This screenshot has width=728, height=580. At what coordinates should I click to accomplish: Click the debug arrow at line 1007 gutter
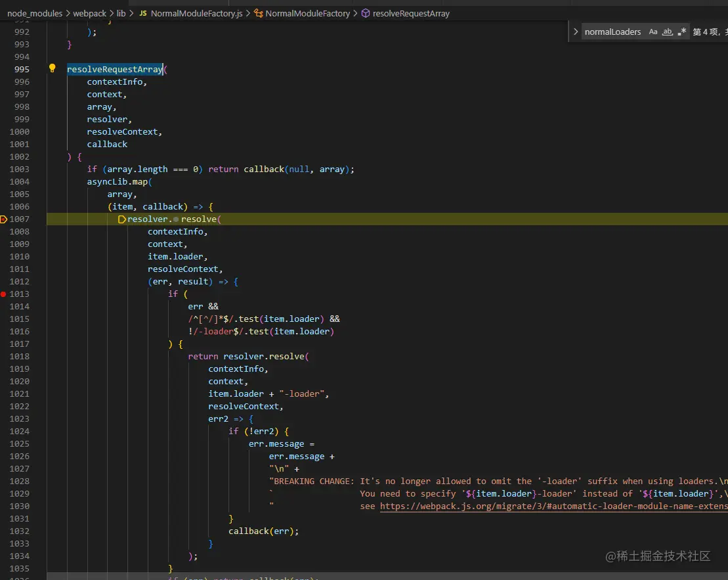(x=3, y=219)
